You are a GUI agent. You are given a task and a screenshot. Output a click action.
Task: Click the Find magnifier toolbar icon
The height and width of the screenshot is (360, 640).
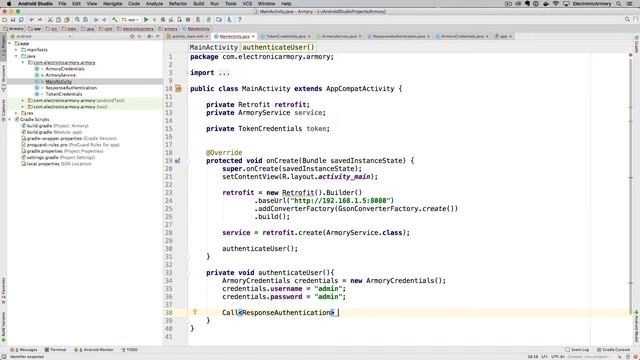(x=77, y=20)
